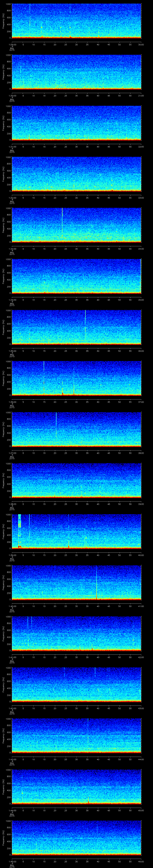
Task: Click the 46:00 end time label
Action: tap(141, 861)
